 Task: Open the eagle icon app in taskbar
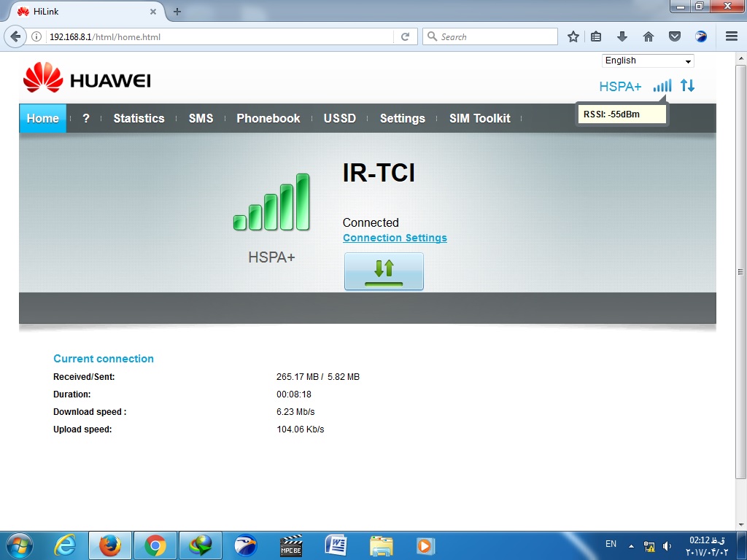click(246, 545)
